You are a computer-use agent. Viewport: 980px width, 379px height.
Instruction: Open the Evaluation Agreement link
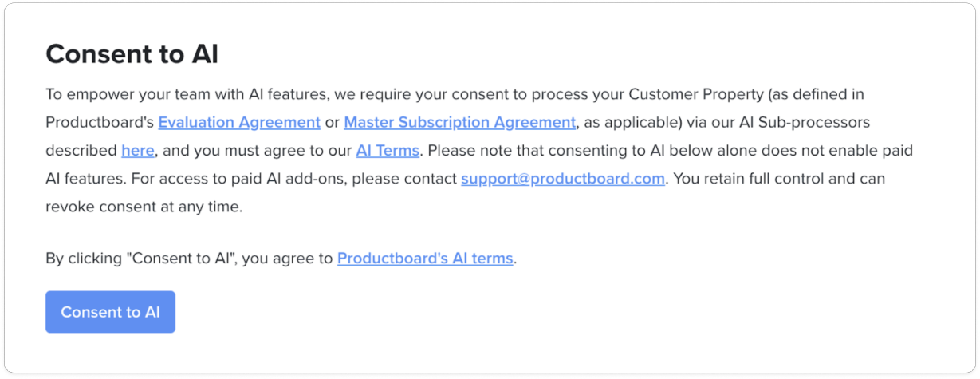(239, 122)
